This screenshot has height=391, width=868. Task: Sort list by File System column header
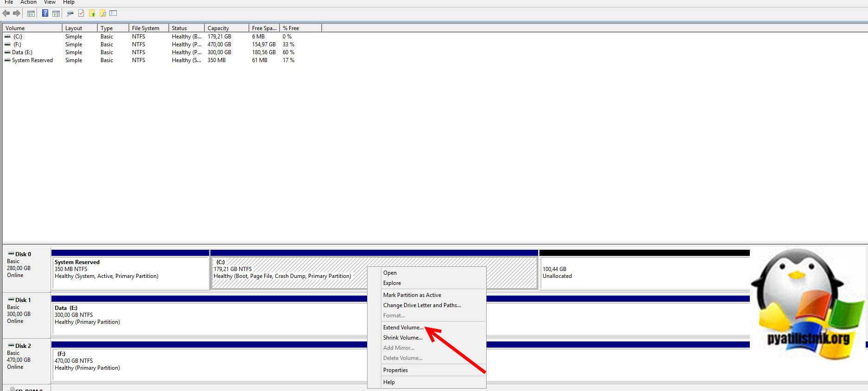146,28
